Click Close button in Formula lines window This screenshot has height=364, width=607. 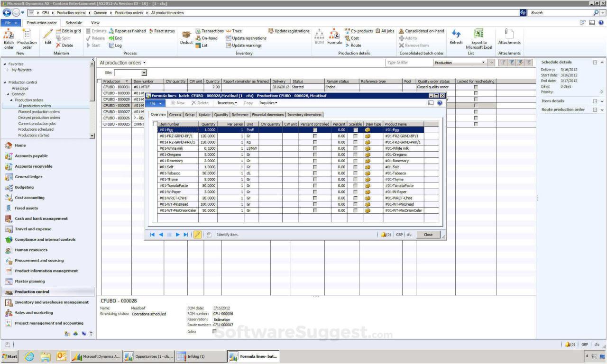pyautogui.click(x=428, y=235)
